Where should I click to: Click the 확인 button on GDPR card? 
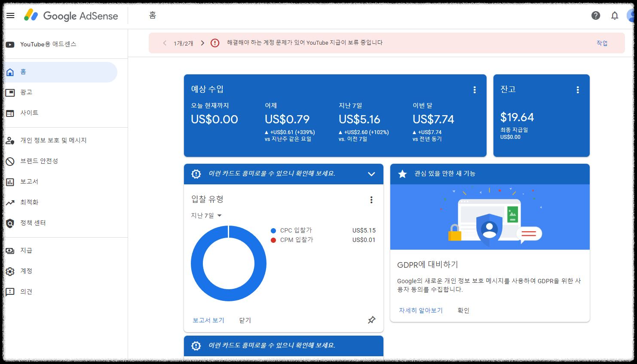463,310
